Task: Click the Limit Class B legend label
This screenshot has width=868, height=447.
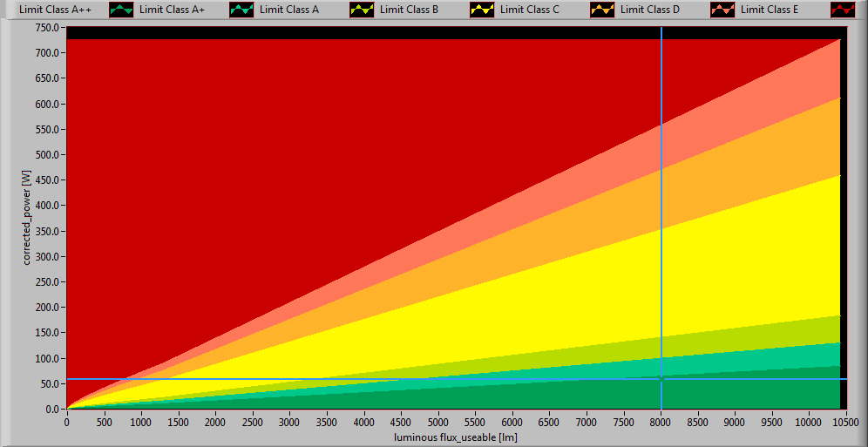Action: point(409,10)
